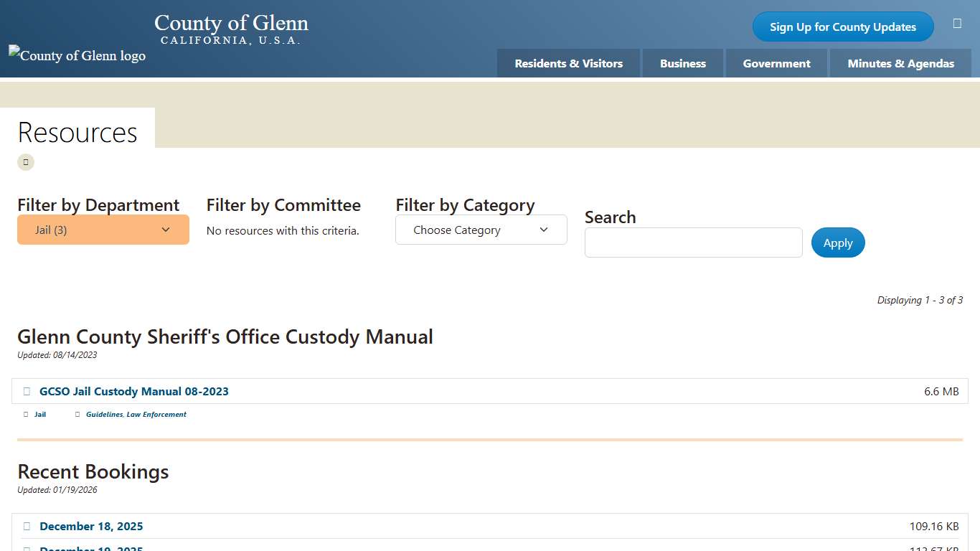Click the search icon in the header

pyautogui.click(x=957, y=23)
